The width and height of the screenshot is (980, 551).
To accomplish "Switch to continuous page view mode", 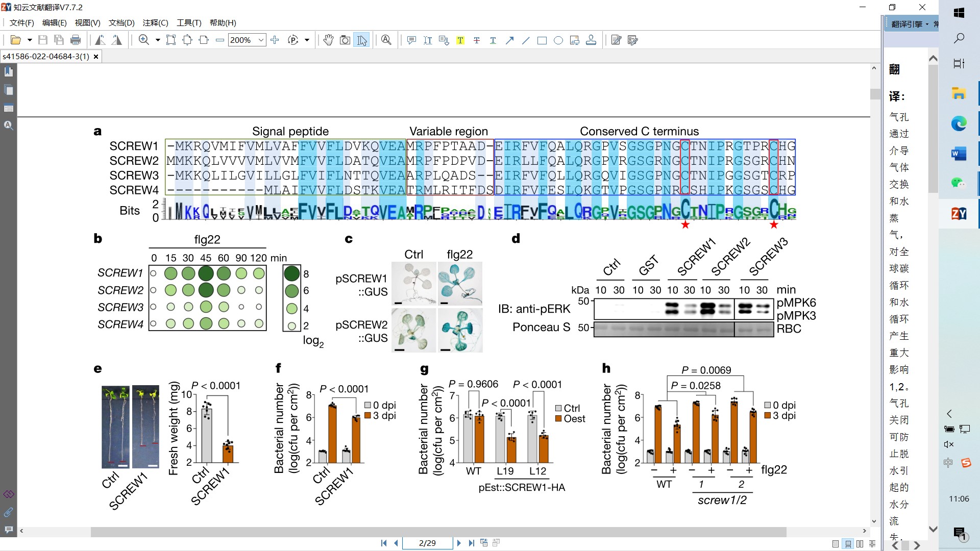I will point(848,543).
